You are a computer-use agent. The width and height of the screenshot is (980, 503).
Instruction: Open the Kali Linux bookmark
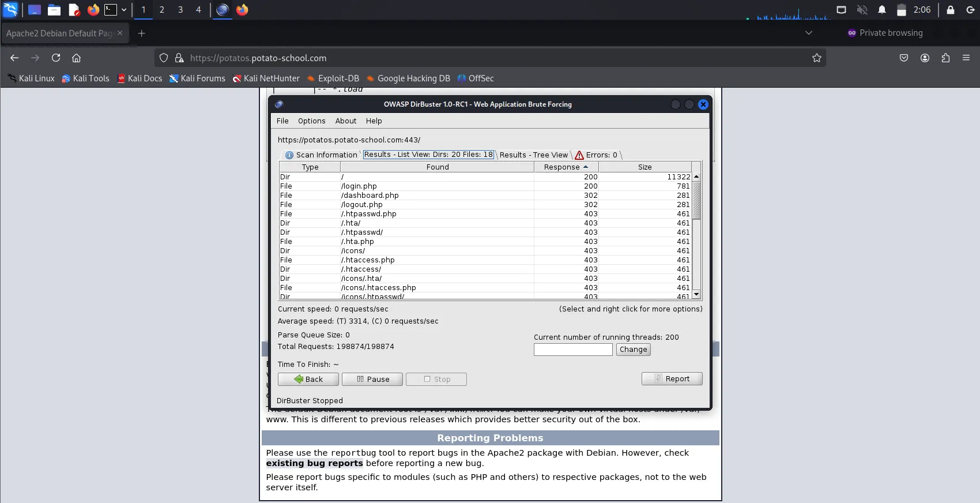(31, 78)
